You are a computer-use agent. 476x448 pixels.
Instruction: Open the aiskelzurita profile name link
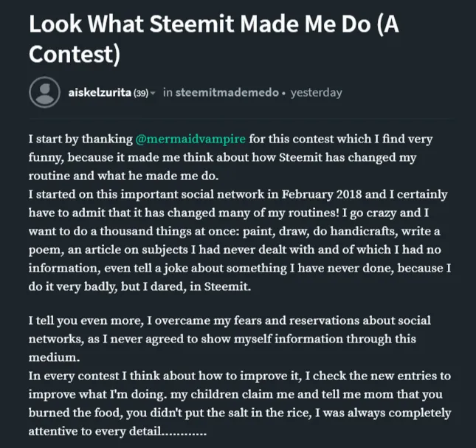click(100, 92)
